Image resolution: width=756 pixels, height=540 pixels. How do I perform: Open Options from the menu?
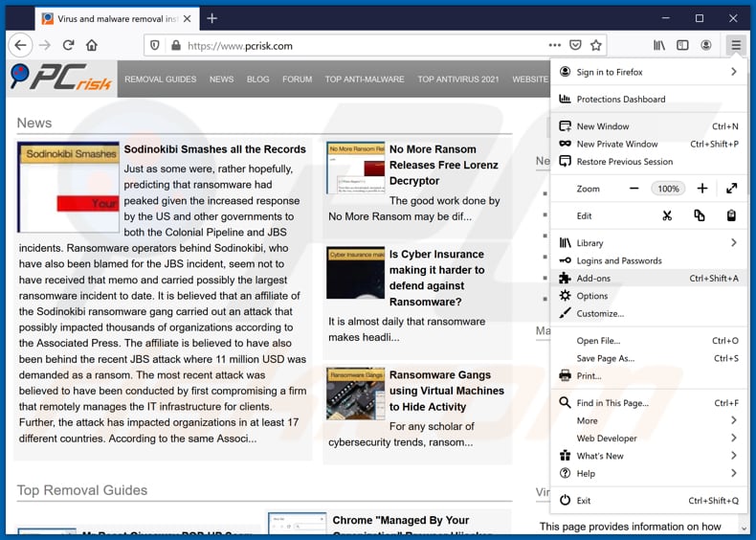point(649,296)
